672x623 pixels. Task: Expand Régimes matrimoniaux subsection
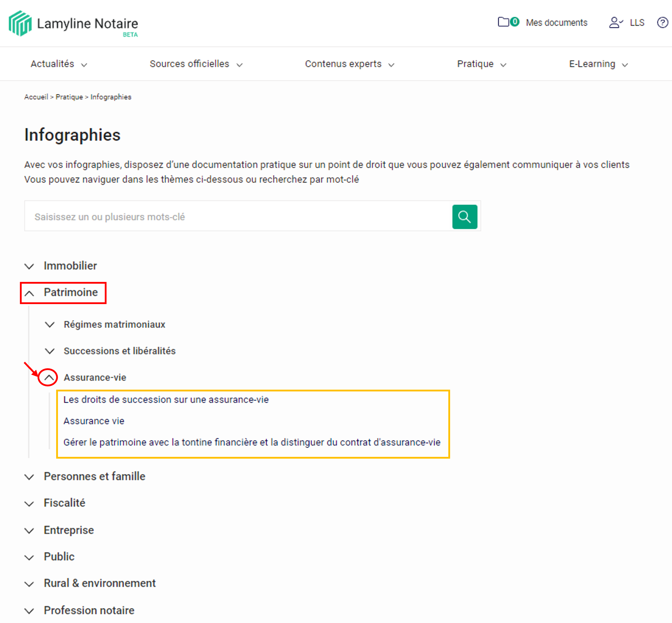click(50, 325)
